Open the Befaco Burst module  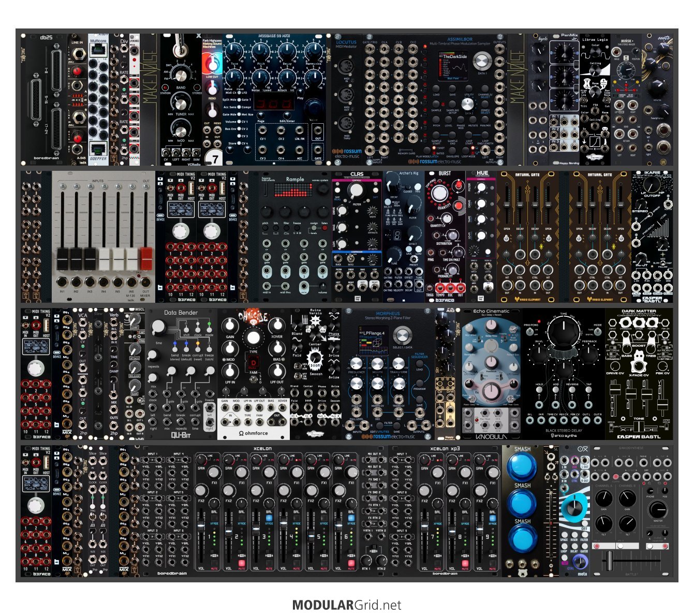point(445,237)
